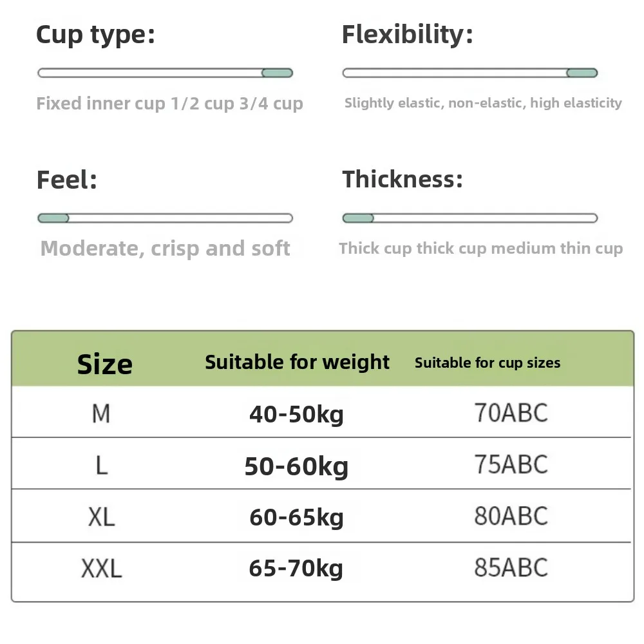Click the "Flexibility:" heading

coord(408,35)
